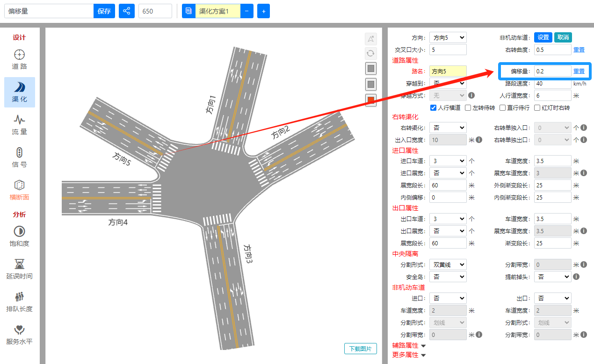This screenshot has width=594, height=364.
Task: Switch to the 渠化 channelization tab
Action: point(19,92)
